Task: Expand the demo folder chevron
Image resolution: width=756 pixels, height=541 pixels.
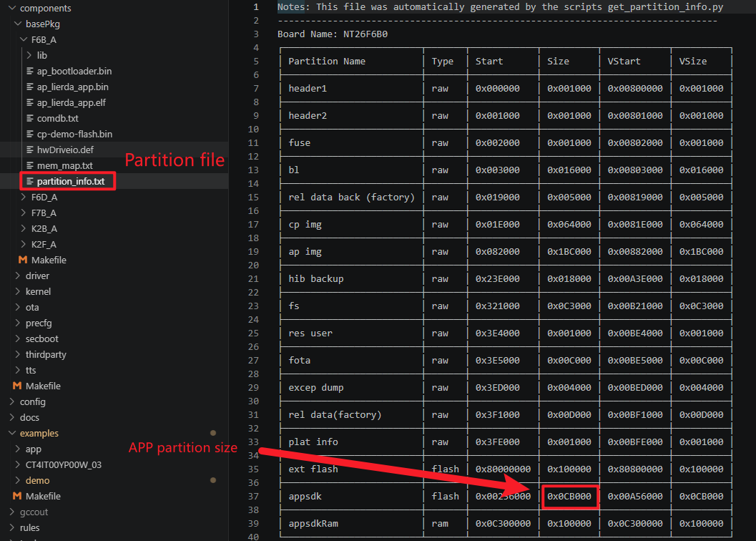Action: click(18, 480)
